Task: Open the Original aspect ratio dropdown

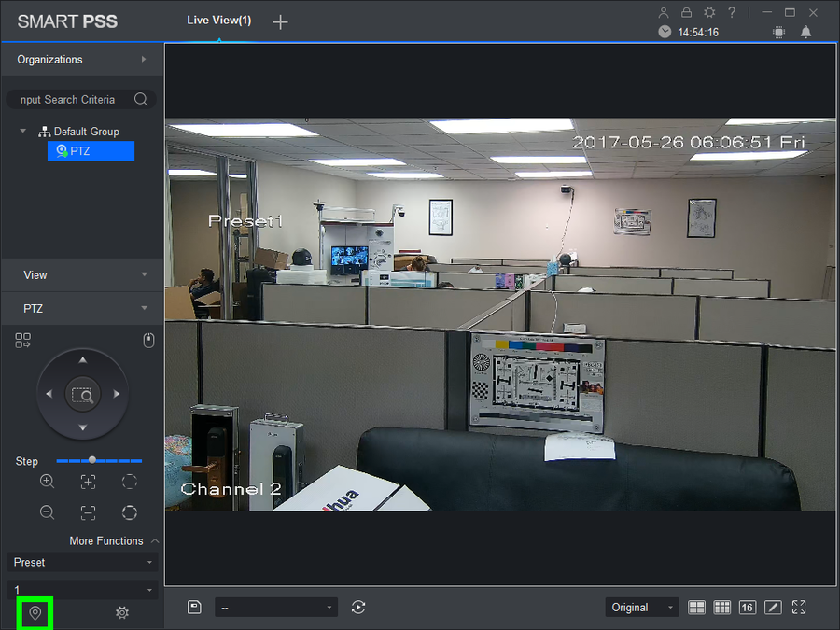Action: pyautogui.click(x=642, y=608)
